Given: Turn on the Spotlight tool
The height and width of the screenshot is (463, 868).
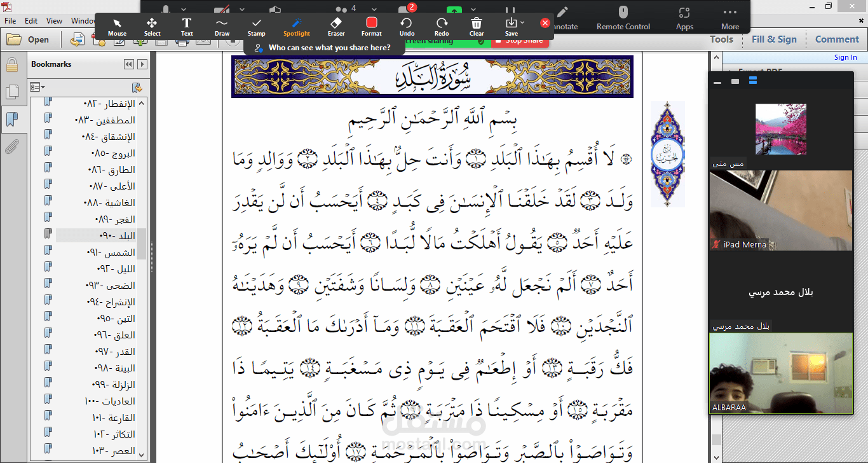Looking at the screenshot, I should [297, 27].
